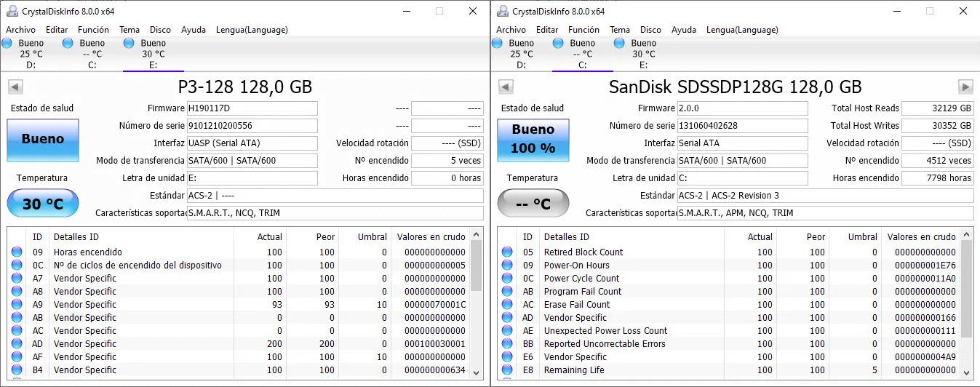980x387 pixels.
Task: Click status icon of Program Fail Count row
Action: (x=507, y=292)
